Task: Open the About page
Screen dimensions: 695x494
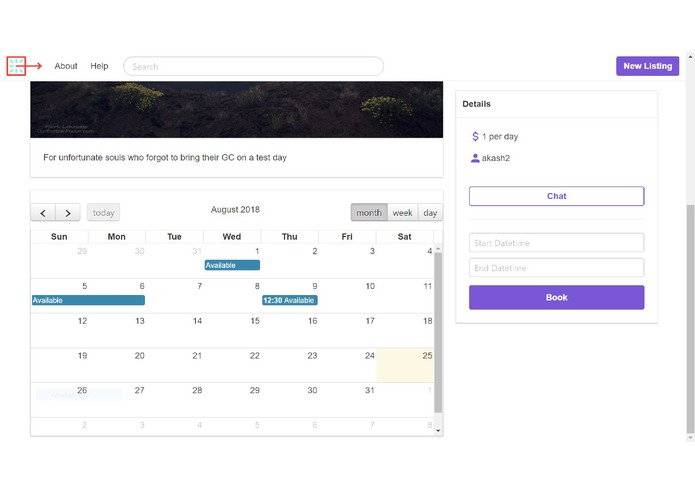Action: (x=66, y=66)
